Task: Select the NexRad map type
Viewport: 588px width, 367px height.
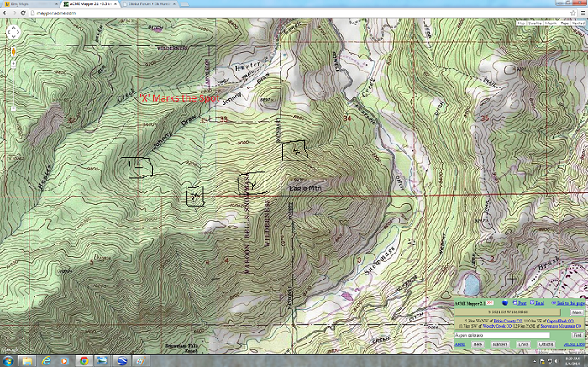Action: click(578, 24)
